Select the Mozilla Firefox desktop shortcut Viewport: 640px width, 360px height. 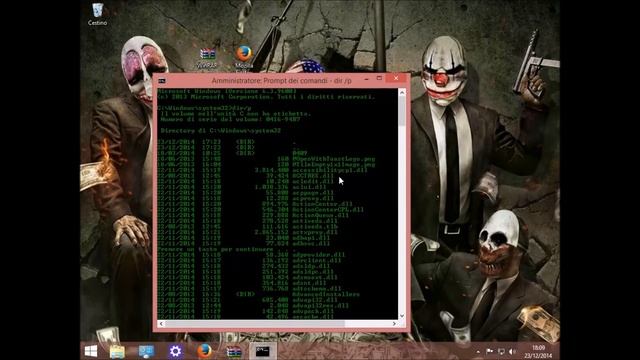point(244,57)
